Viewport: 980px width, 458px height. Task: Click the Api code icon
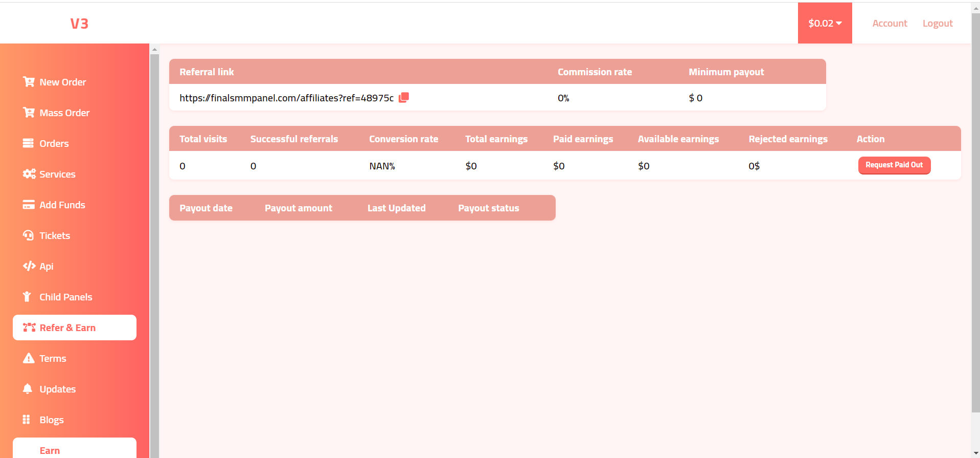tap(29, 266)
